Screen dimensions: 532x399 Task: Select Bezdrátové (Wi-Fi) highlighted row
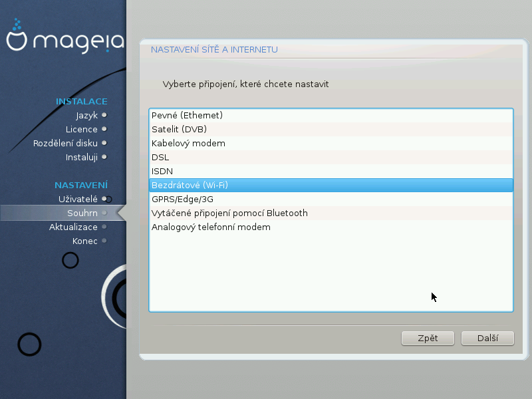[x=331, y=186]
